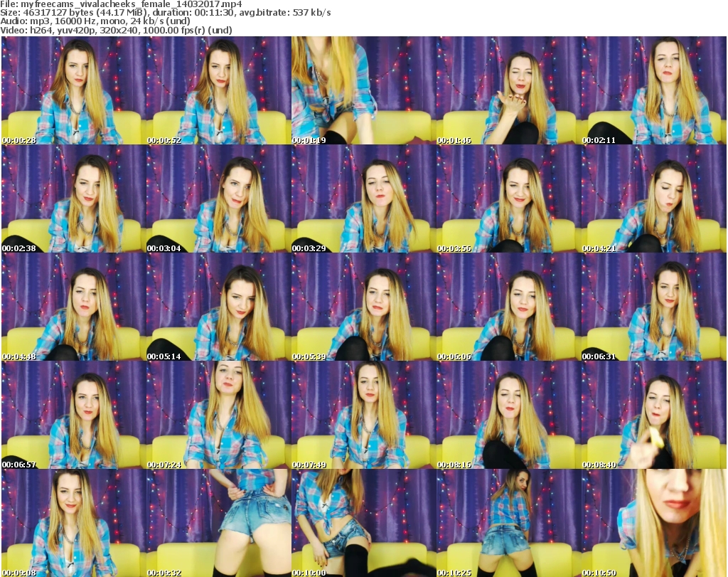Click the thumbnail timestamped 00:02:38
Image resolution: width=728 pixels, height=577 pixels.
pos(74,198)
